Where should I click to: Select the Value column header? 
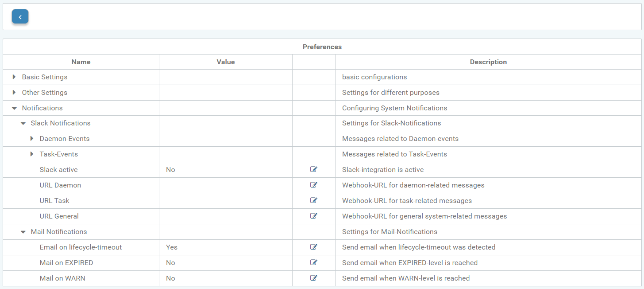(x=226, y=62)
